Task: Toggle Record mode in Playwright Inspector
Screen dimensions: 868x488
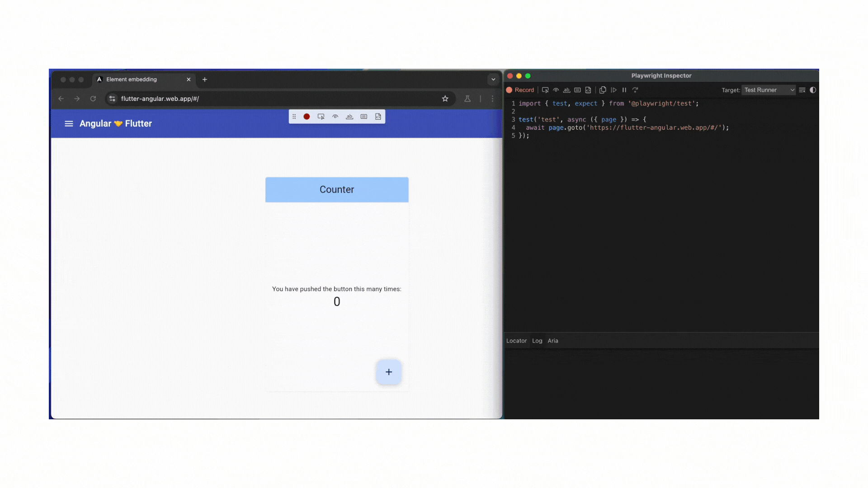Action: pyautogui.click(x=520, y=90)
